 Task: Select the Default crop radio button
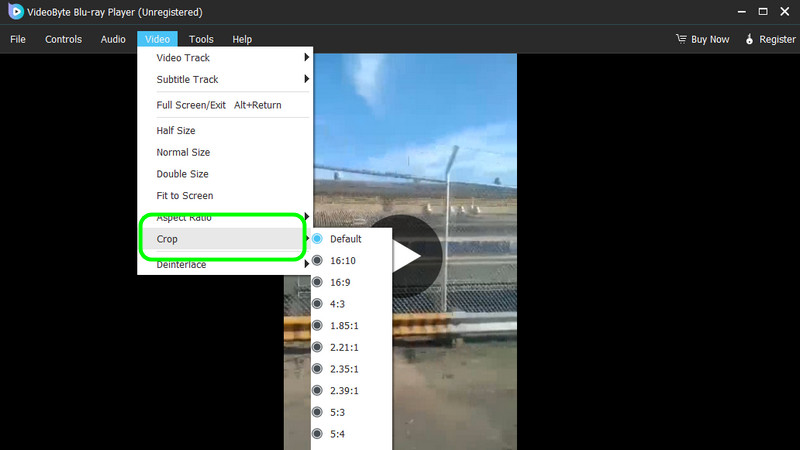[317, 238]
